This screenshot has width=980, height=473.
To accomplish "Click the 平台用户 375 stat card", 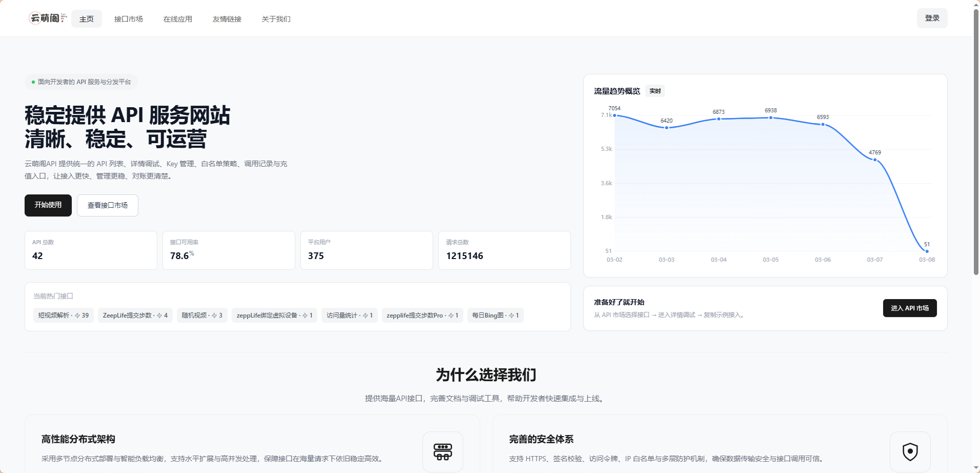I will (x=366, y=250).
